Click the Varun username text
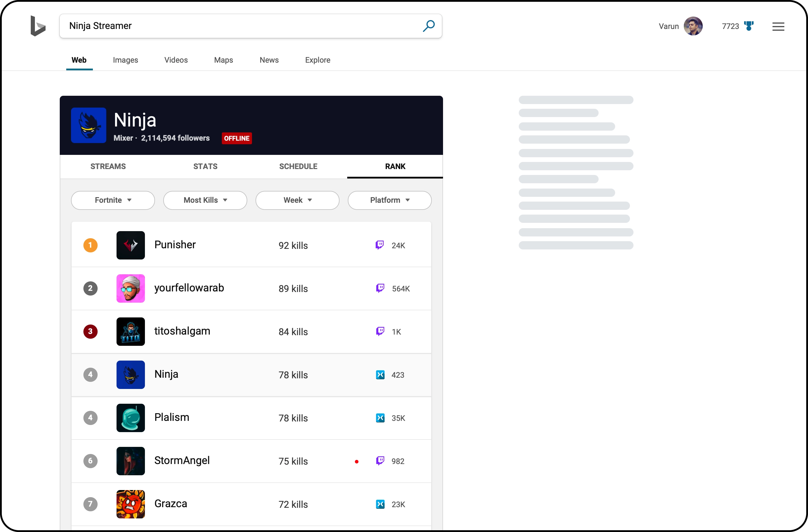This screenshot has height=532, width=808. pos(669,26)
